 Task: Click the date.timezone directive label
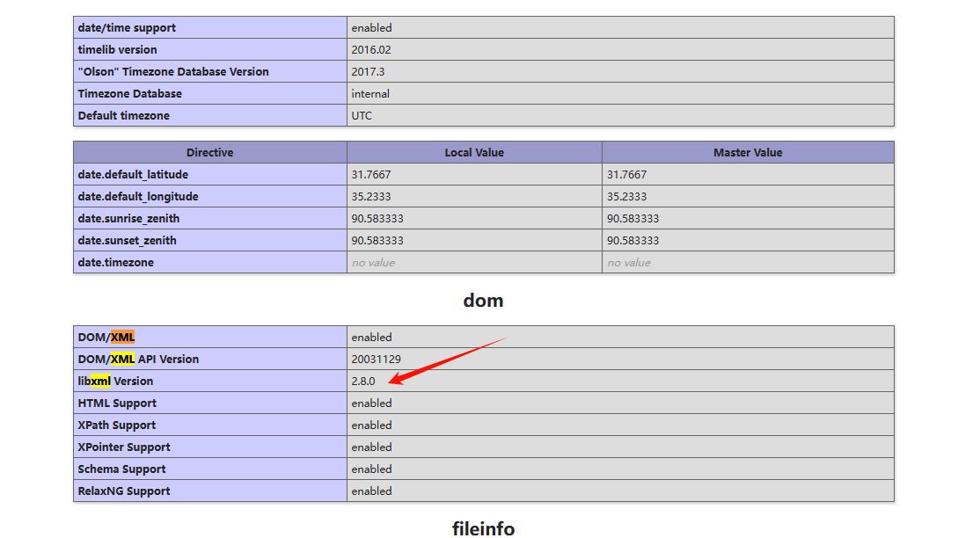tap(115, 262)
